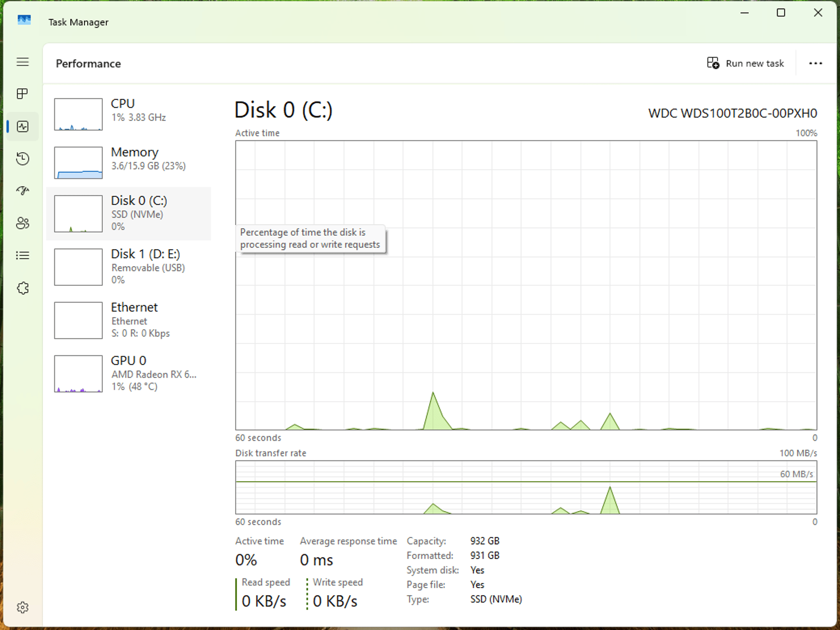Viewport: 840px width, 630px height.
Task: Click the '100 MB/s' scale label
Action: pyautogui.click(x=798, y=453)
